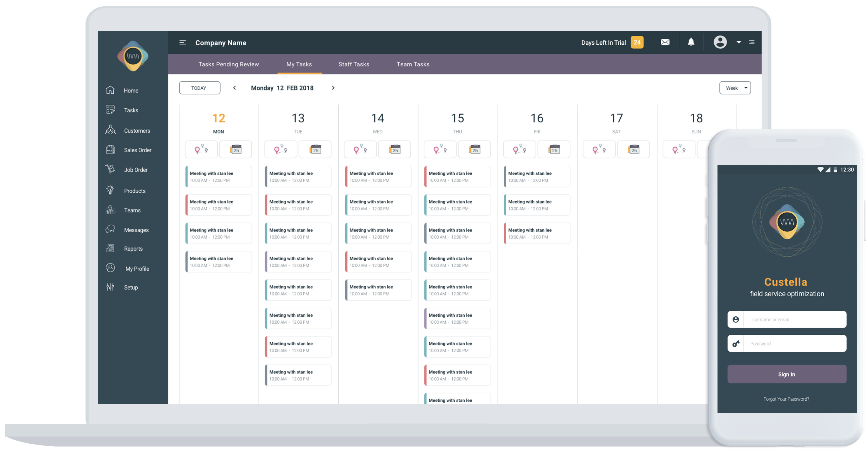Click the Today button to reset date

click(199, 88)
